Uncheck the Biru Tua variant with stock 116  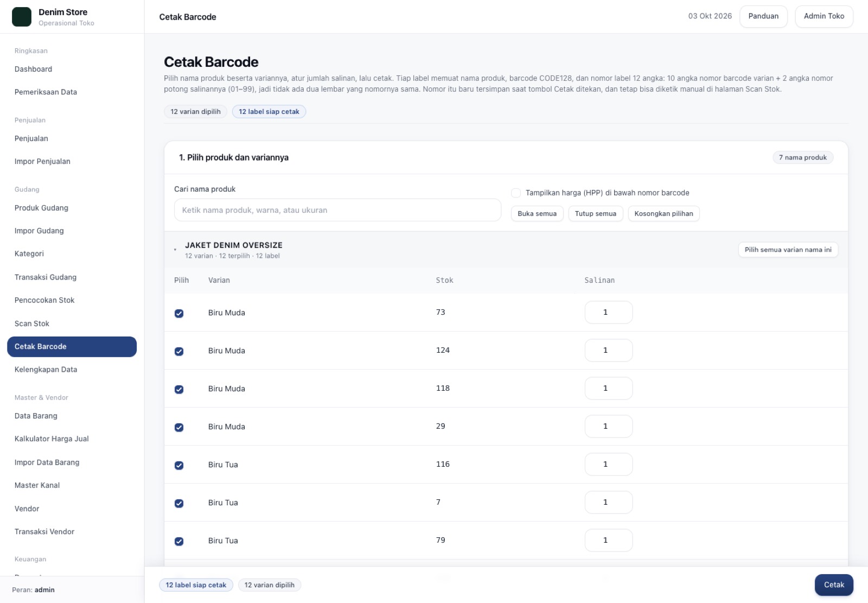(x=179, y=465)
